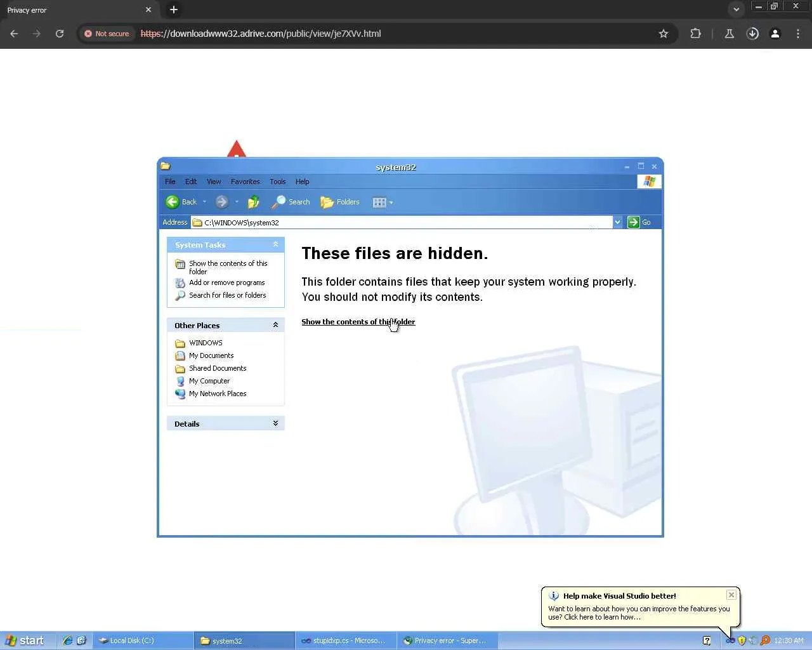Viewport: 812px width, 650px height.
Task: Click the extensions puzzle icon in Chrome
Action: coord(695,34)
